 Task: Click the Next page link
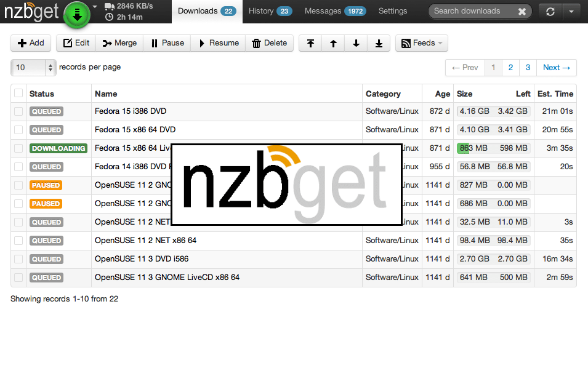557,68
